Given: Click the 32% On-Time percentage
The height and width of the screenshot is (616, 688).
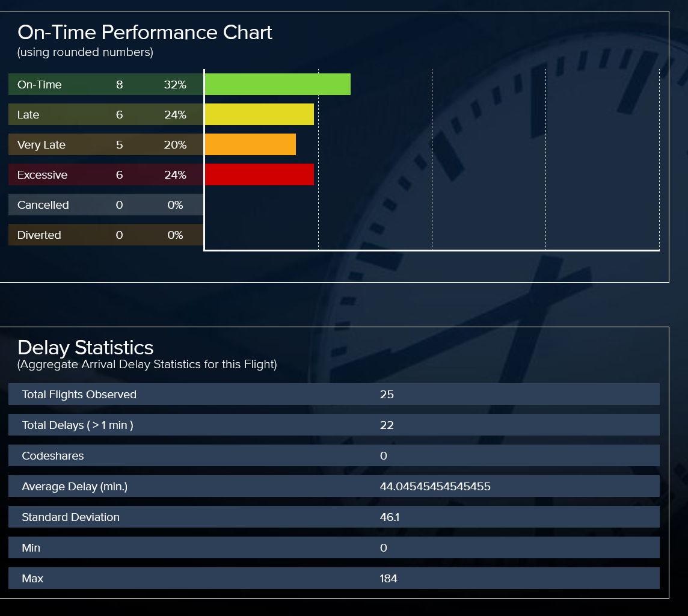Looking at the screenshot, I should coord(175,85).
